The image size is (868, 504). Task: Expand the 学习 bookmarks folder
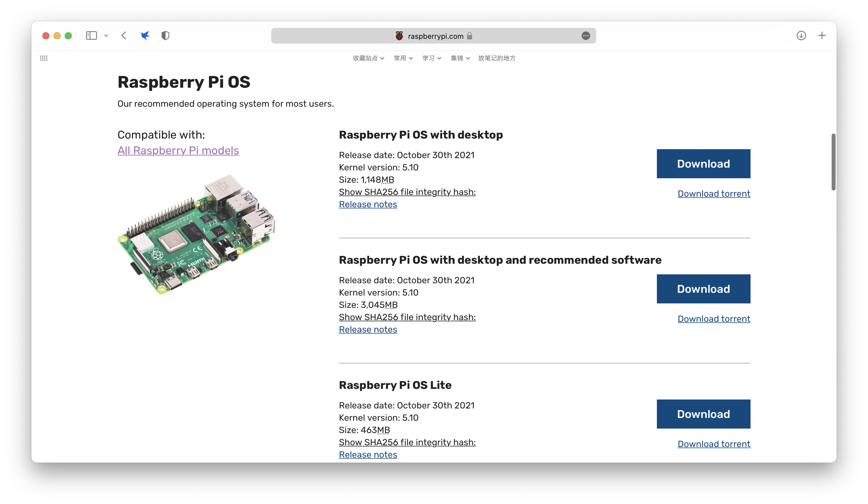coord(431,58)
